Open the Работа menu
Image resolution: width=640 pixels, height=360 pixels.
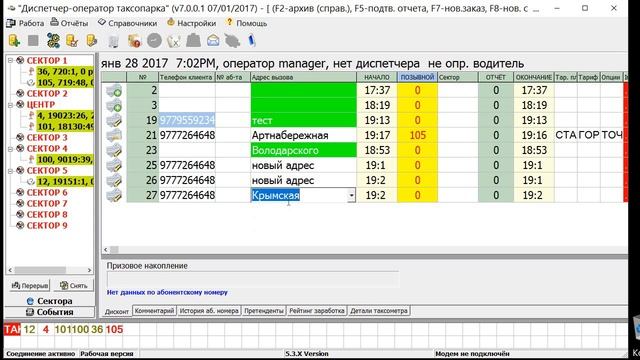[x=26, y=23]
